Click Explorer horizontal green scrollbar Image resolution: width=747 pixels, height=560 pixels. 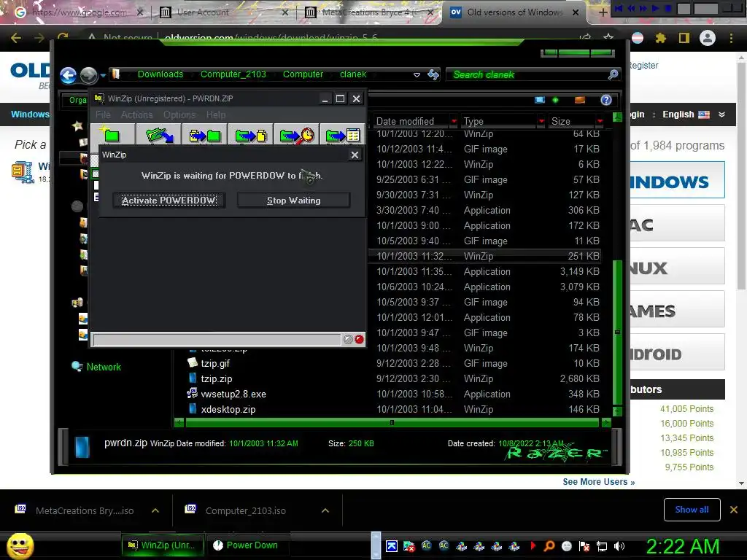pos(391,422)
